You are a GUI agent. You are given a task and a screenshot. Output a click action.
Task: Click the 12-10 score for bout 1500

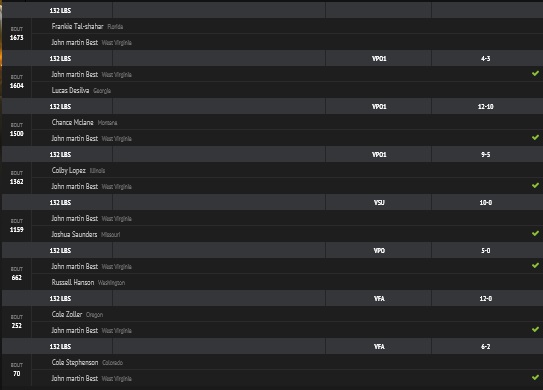[x=486, y=107]
